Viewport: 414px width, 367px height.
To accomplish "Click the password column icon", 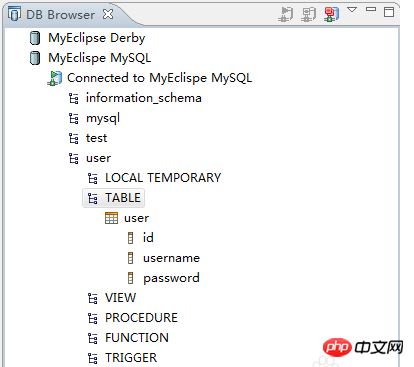I will click(x=130, y=278).
